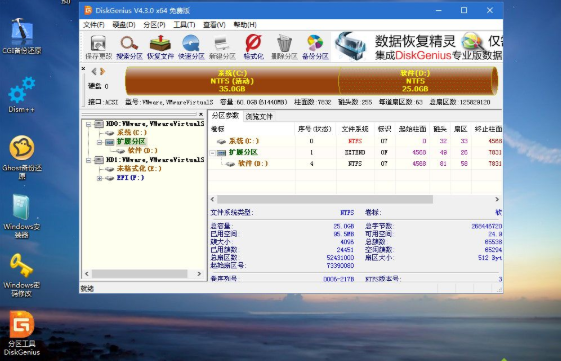Screen dimensions: 561x361
Task: Minimize the DiskGenius window
Action: [x=439, y=10]
